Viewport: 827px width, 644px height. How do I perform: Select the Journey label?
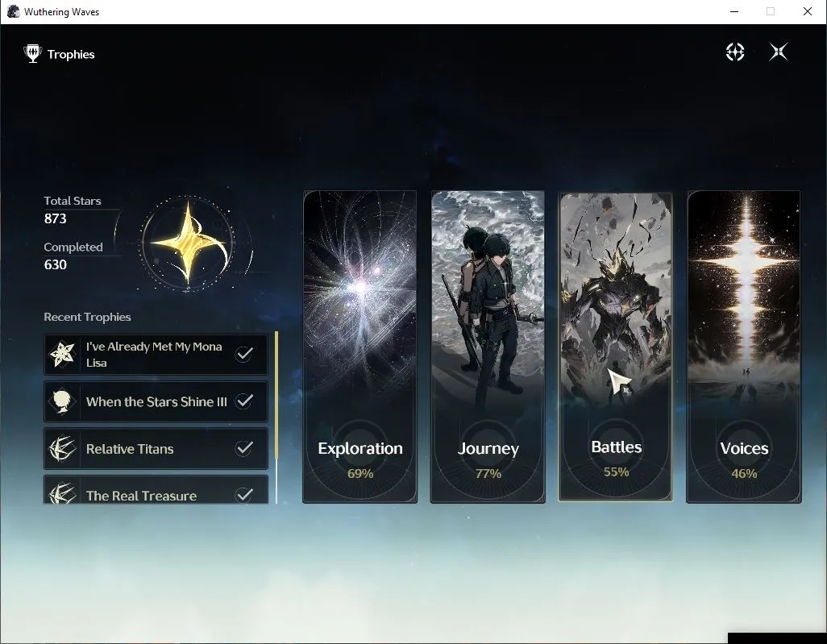point(488,449)
